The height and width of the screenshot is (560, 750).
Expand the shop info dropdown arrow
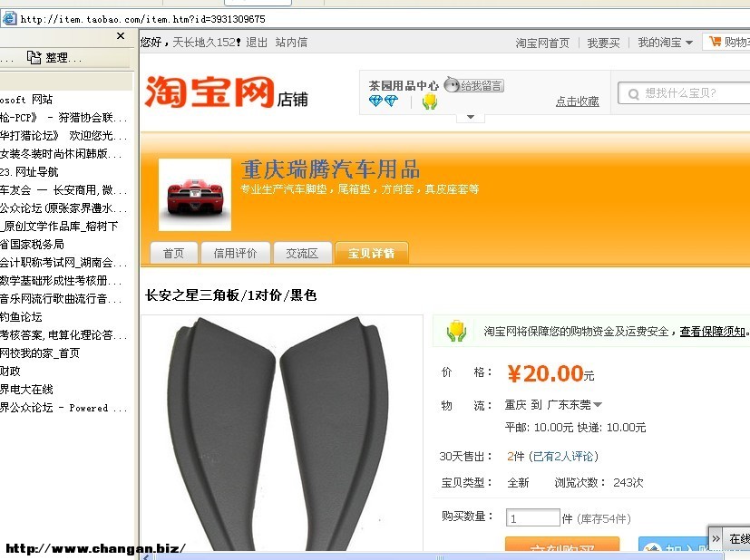tap(470, 117)
